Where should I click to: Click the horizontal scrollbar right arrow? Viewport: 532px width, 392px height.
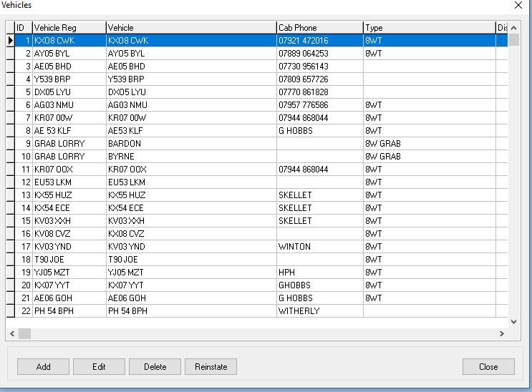(x=502, y=333)
